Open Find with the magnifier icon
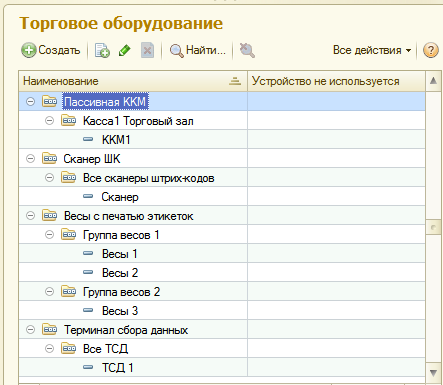The image size is (443, 385). pyautogui.click(x=176, y=51)
